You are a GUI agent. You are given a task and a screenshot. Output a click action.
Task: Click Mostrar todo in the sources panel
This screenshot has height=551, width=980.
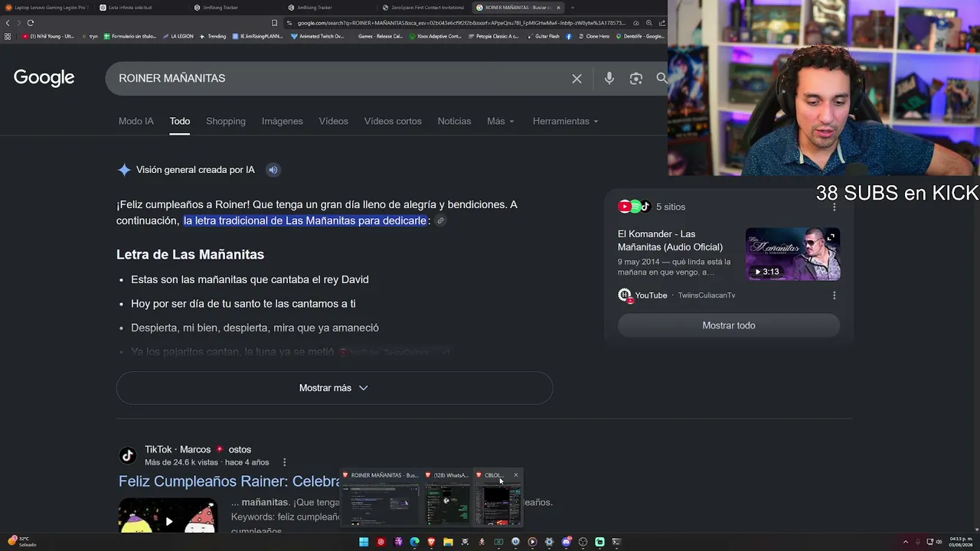point(729,325)
